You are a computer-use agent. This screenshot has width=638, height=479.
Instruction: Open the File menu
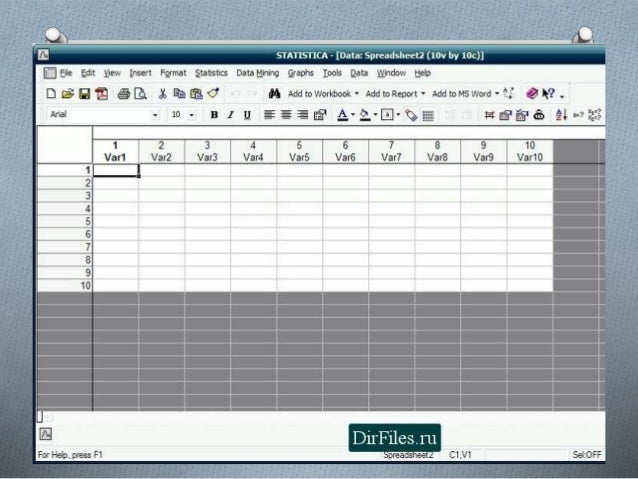click(66, 73)
